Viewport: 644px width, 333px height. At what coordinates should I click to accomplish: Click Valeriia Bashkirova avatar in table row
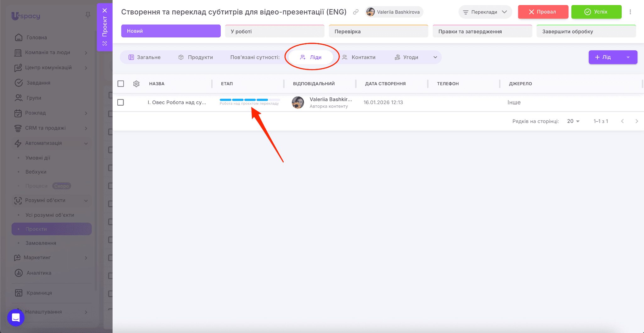click(x=298, y=103)
